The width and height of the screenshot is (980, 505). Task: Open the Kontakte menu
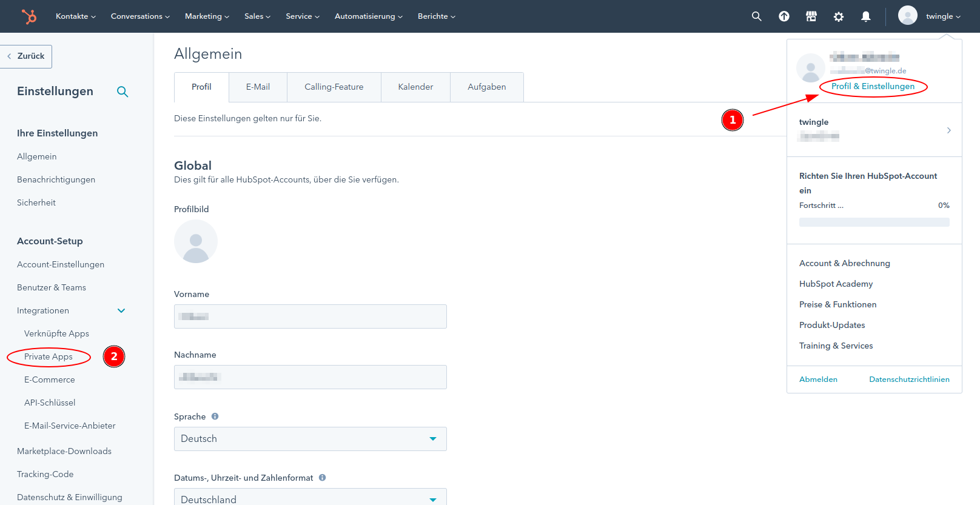tap(76, 16)
